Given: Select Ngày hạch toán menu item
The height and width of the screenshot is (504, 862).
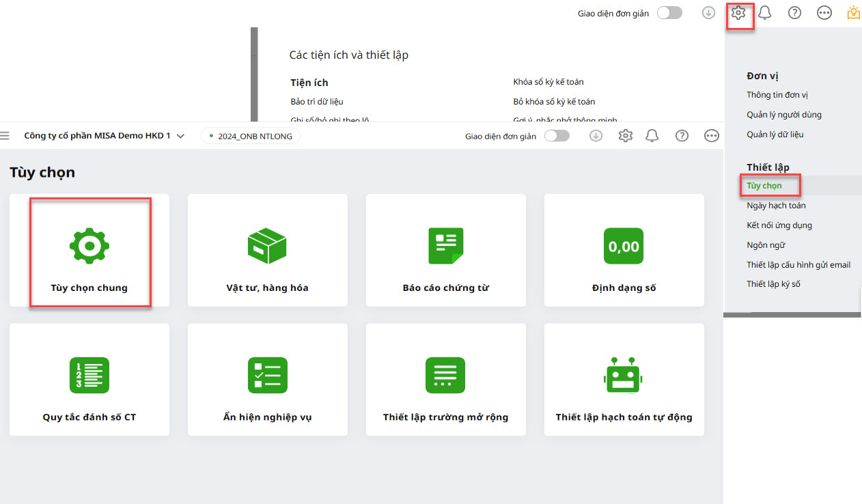Looking at the screenshot, I should tap(776, 206).
